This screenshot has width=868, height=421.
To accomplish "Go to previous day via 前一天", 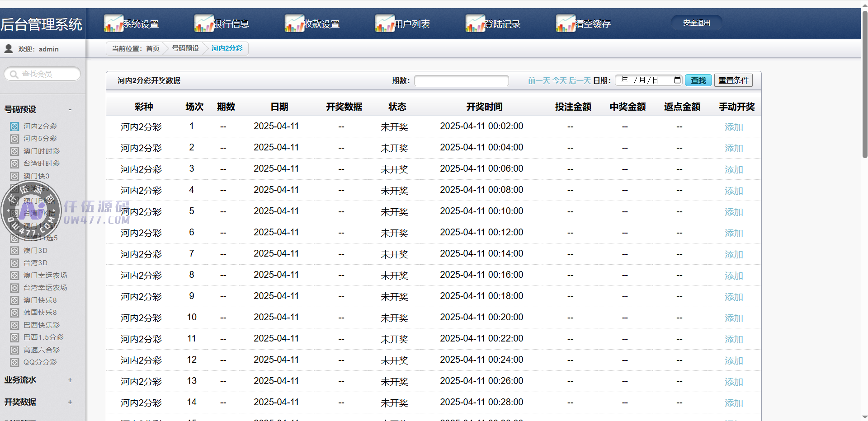I will pyautogui.click(x=538, y=80).
